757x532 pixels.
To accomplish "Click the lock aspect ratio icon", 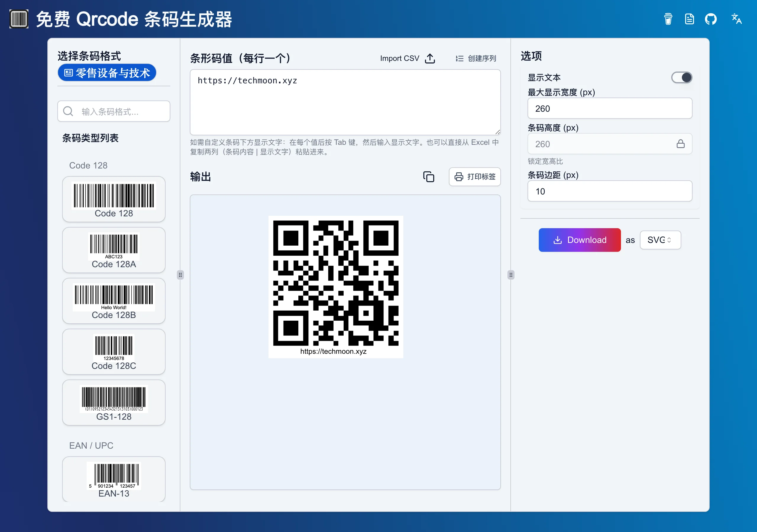I will point(680,144).
